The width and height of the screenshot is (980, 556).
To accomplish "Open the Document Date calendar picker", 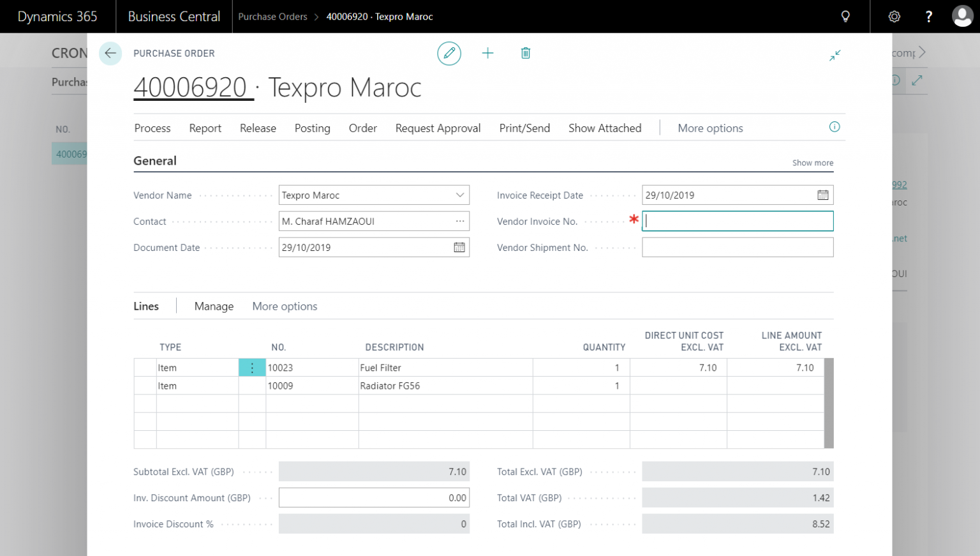I will [x=459, y=247].
